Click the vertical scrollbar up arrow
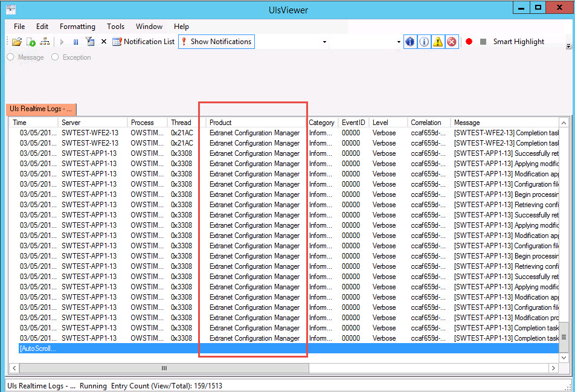The width and height of the screenshot is (575, 392). [564, 123]
